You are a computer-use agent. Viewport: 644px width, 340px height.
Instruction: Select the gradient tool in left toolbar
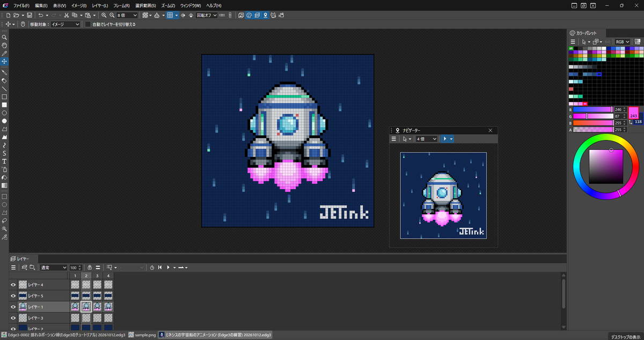click(x=4, y=185)
